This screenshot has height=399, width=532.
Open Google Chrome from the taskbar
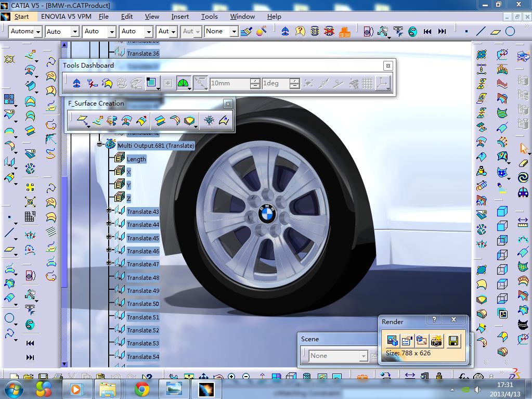[x=142, y=389]
